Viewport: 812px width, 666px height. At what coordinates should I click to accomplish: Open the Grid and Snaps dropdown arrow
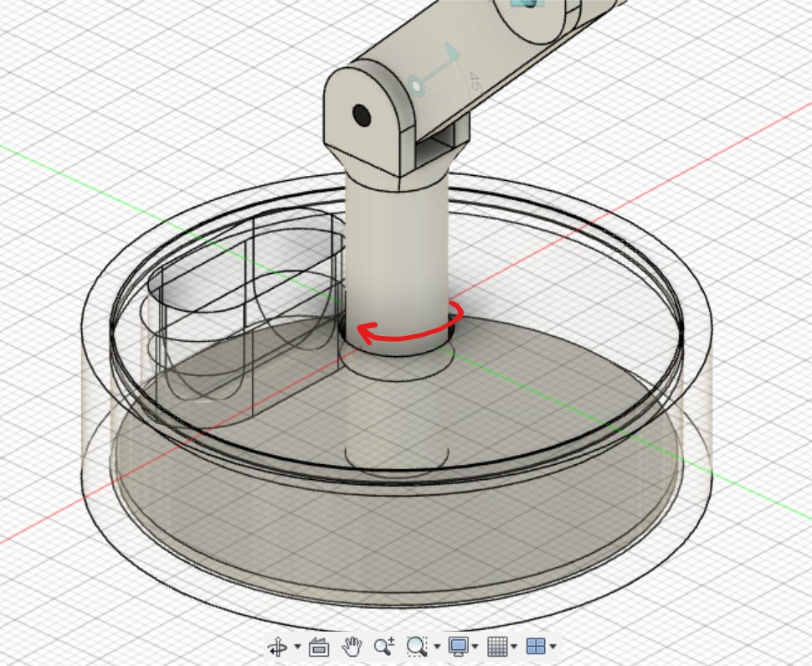514,646
